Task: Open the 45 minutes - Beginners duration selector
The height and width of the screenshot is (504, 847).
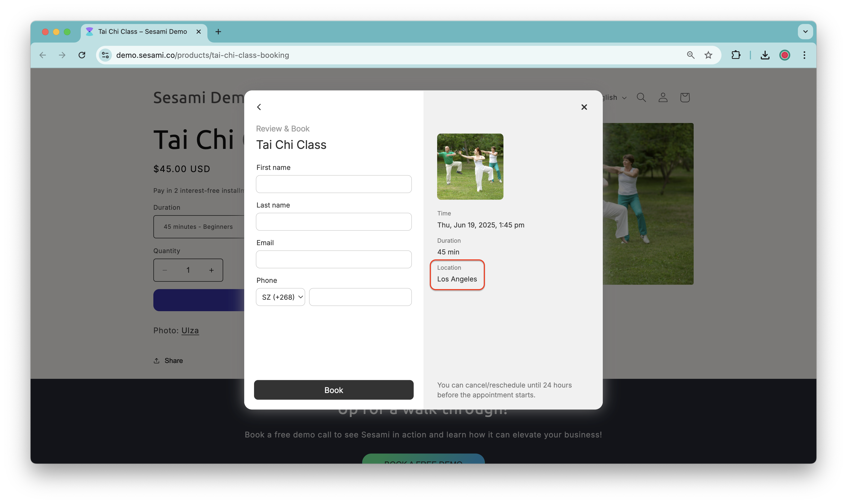Action: pos(199,227)
